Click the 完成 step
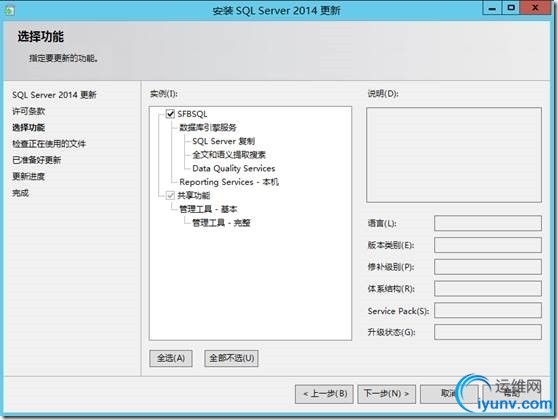This screenshot has width=558, height=420. [x=20, y=193]
